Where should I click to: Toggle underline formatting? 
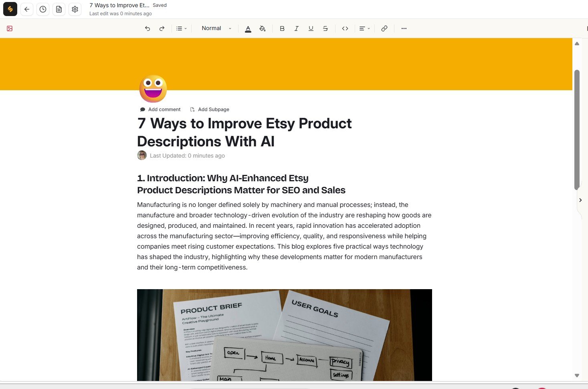(311, 28)
